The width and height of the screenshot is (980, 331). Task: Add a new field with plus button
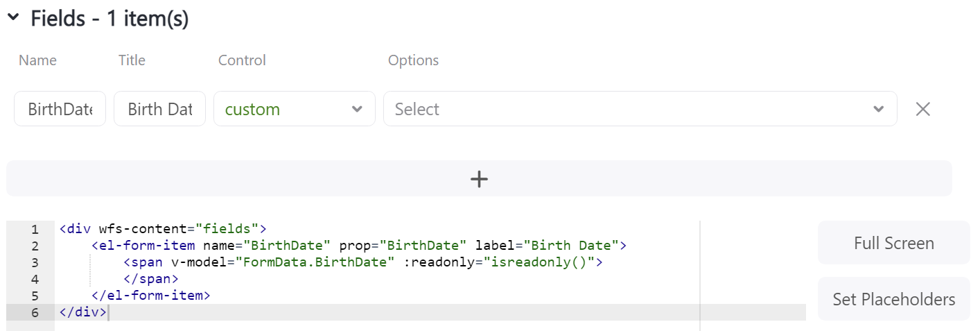coord(479,178)
